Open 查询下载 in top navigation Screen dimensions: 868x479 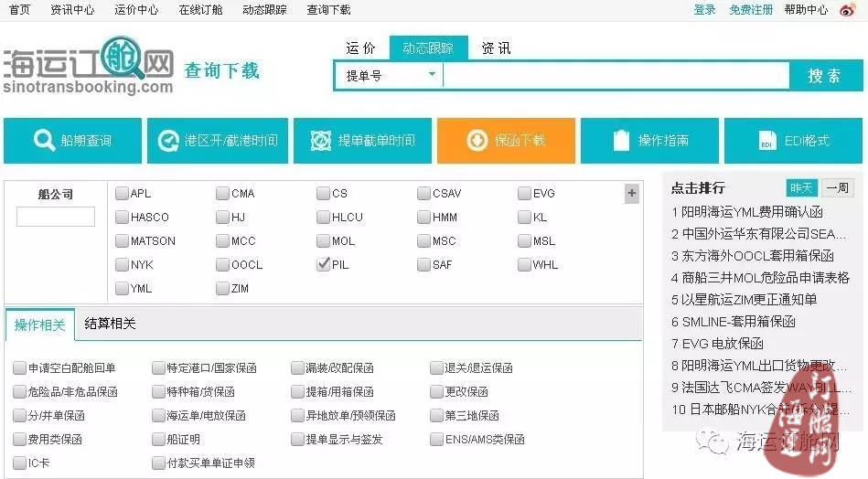[329, 9]
